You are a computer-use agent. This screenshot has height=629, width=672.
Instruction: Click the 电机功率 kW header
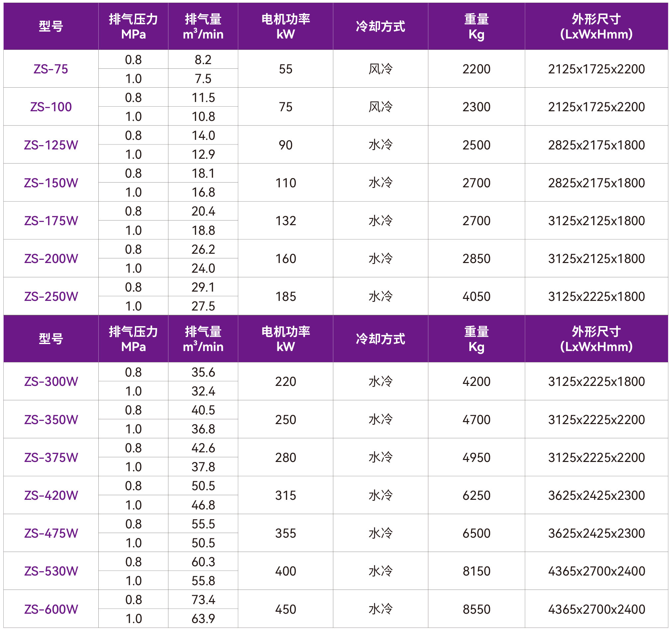pyautogui.click(x=285, y=25)
